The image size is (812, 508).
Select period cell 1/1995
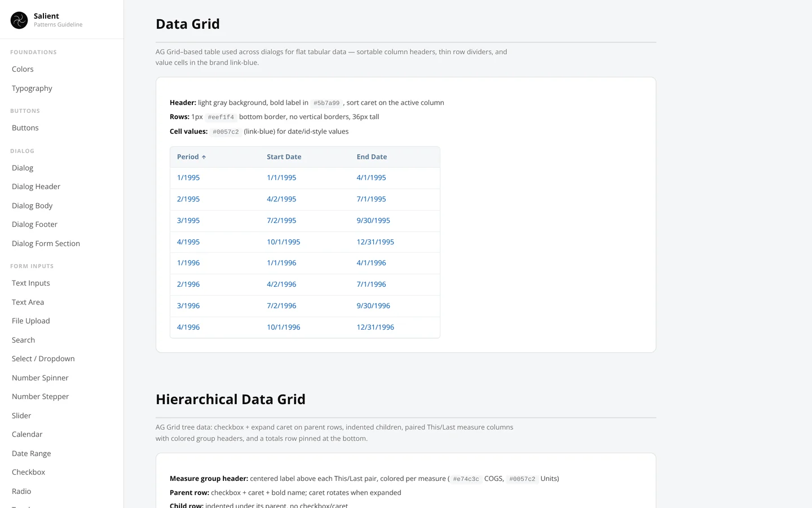188,177
